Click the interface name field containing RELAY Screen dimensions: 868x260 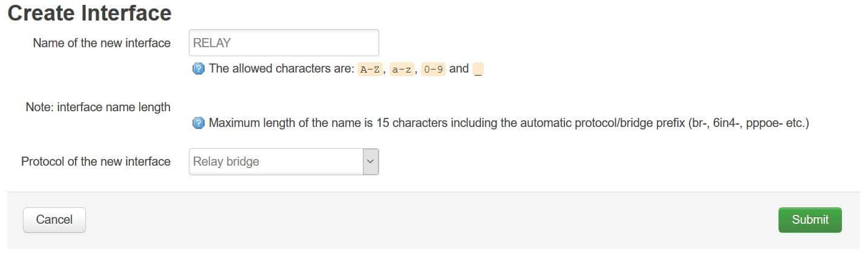click(284, 43)
